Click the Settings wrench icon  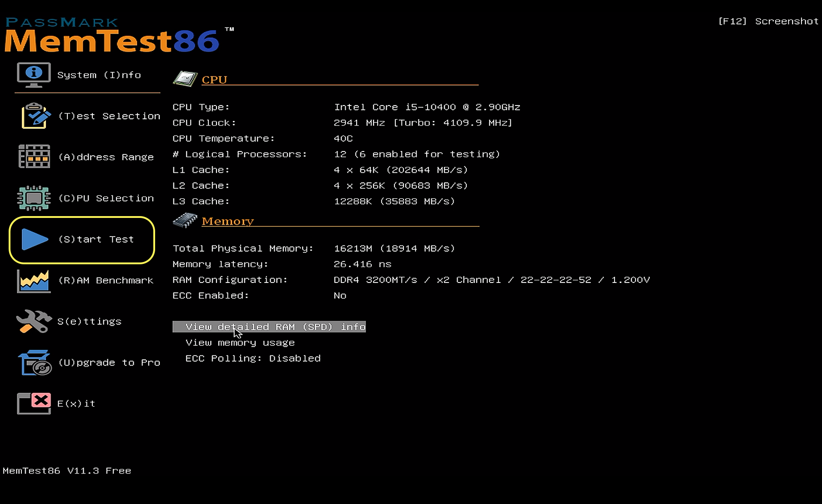pos(33,321)
